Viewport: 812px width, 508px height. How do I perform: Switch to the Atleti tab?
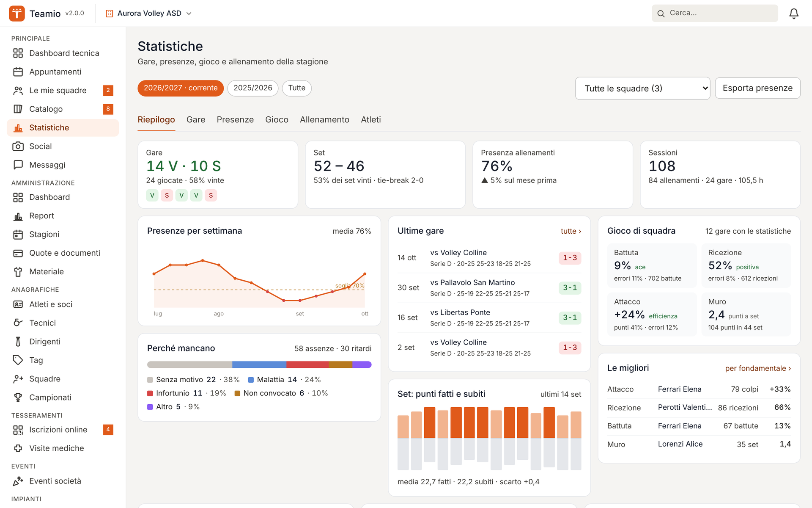(371, 120)
